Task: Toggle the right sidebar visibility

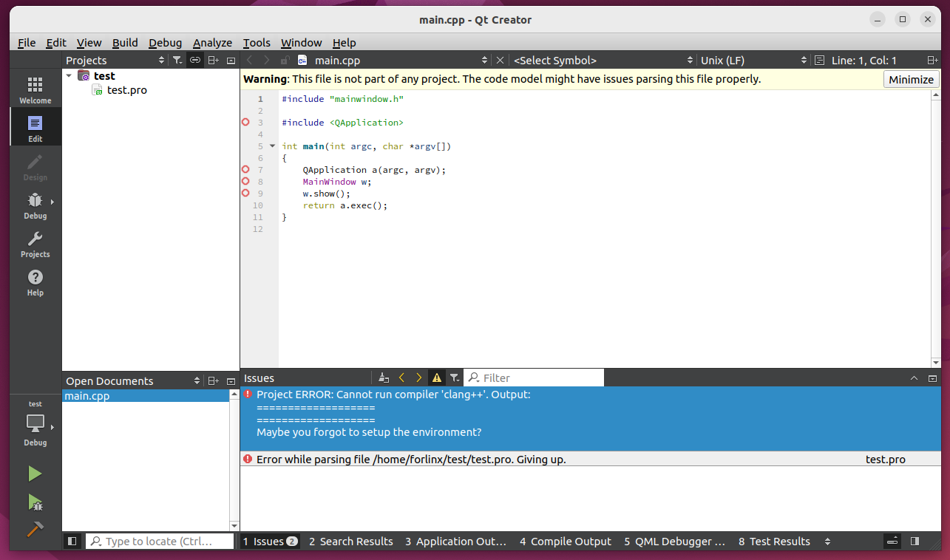Action: 915,542
